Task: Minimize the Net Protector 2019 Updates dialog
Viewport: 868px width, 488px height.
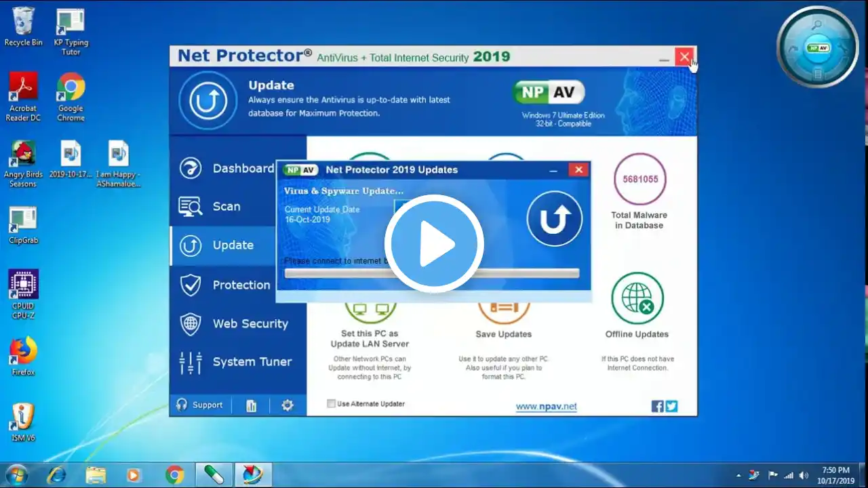Action: pos(553,170)
